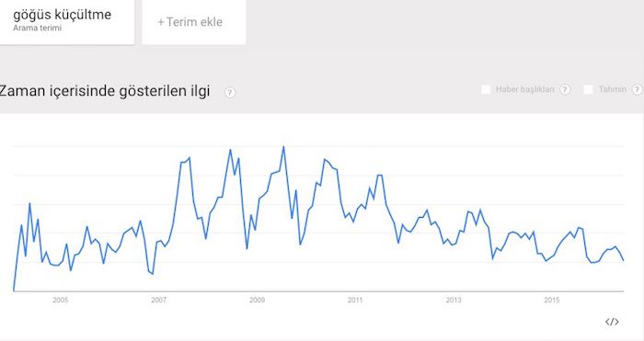
Task: Click the Arama terimi label
Action: tap(38, 28)
